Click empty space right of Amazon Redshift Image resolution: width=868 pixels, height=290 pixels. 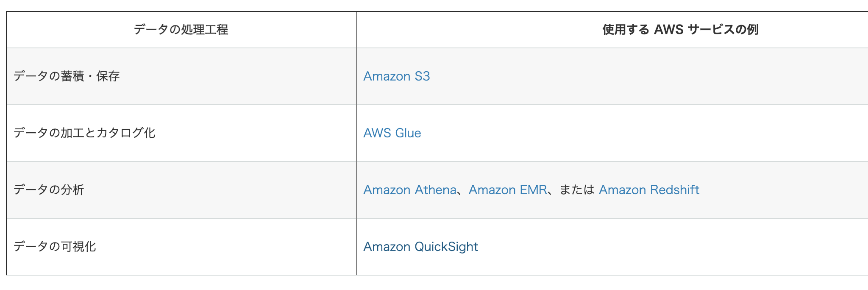coord(784,190)
